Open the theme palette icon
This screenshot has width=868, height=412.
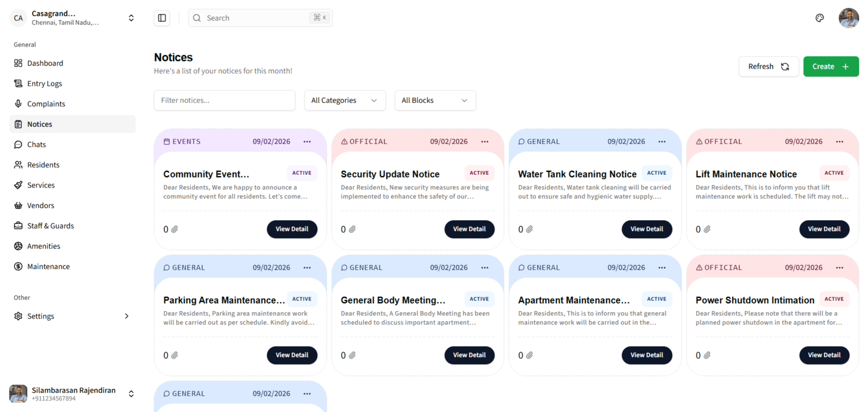pos(820,18)
